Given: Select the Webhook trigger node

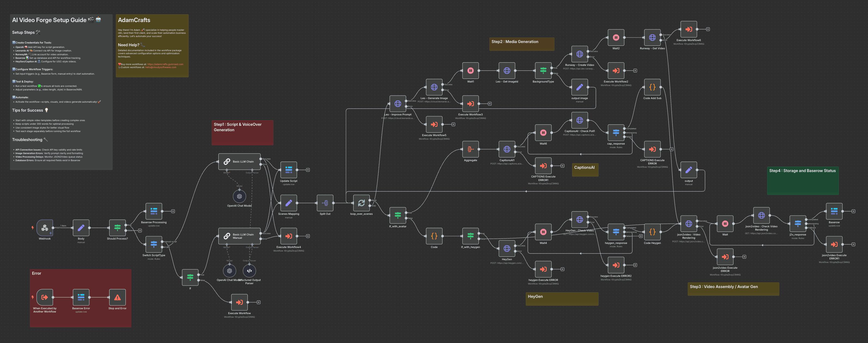Looking at the screenshot, I should tap(44, 228).
